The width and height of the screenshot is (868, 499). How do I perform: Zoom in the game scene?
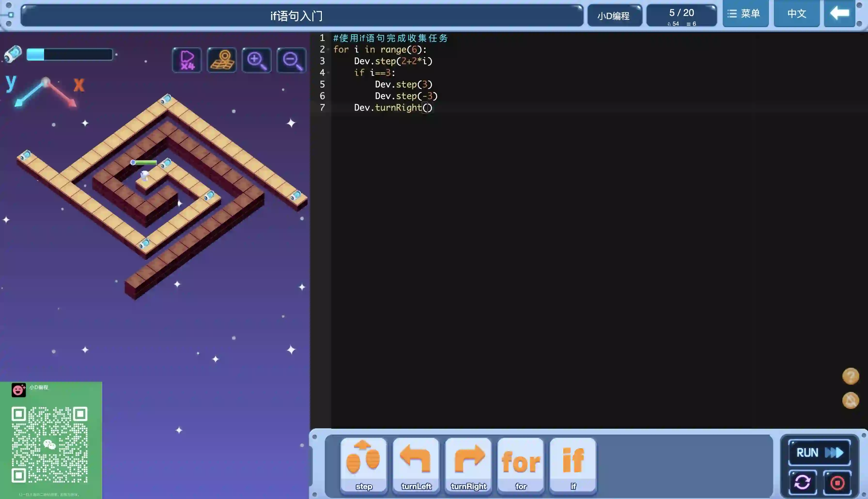[256, 60]
